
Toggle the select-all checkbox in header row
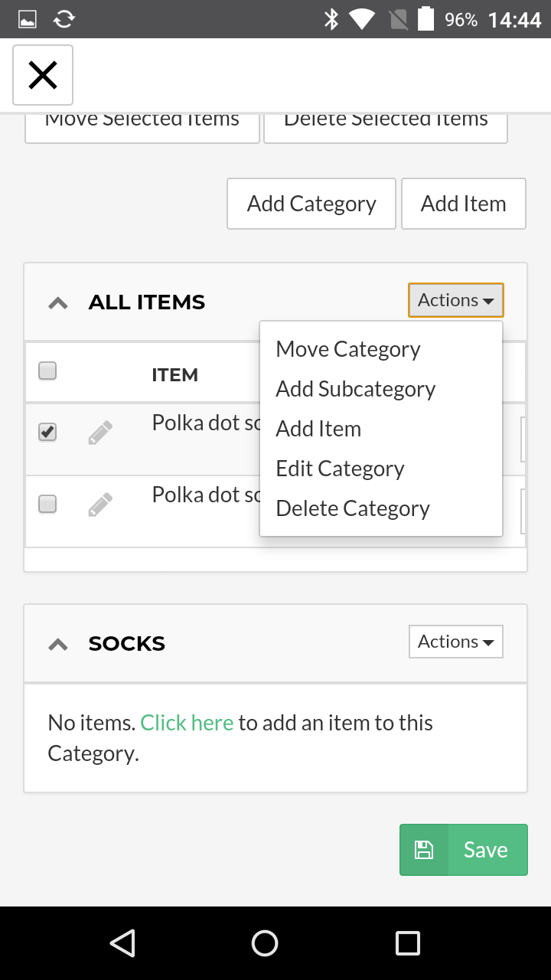pos(47,371)
